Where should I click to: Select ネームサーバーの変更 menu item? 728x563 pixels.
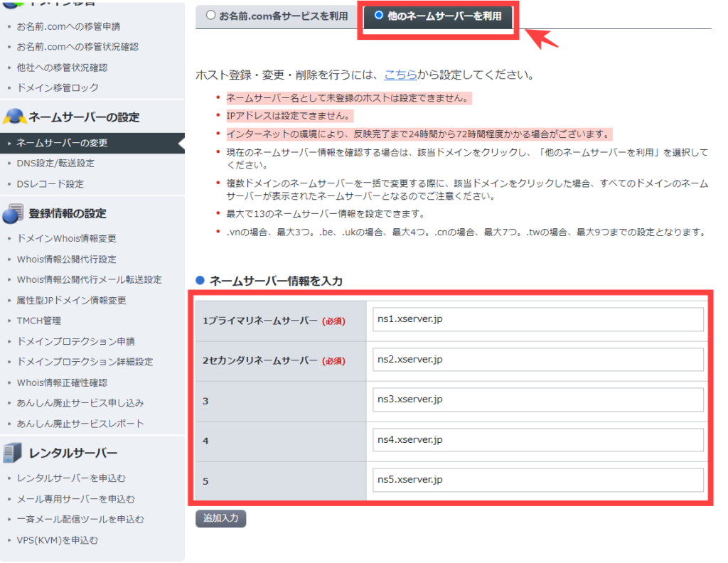92,143
